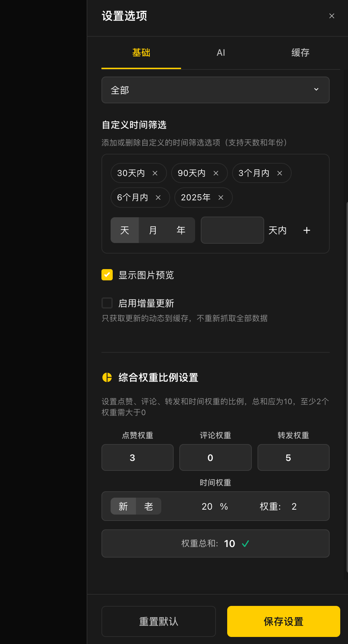Choose 年 as the time unit
Screen dimensions: 348x644
(181, 230)
